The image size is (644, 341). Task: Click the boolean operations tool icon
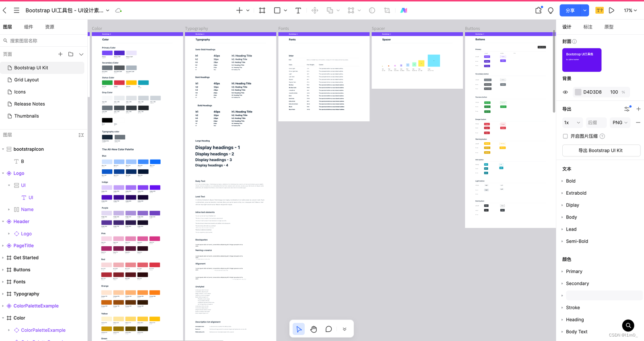tap(330, 10)
